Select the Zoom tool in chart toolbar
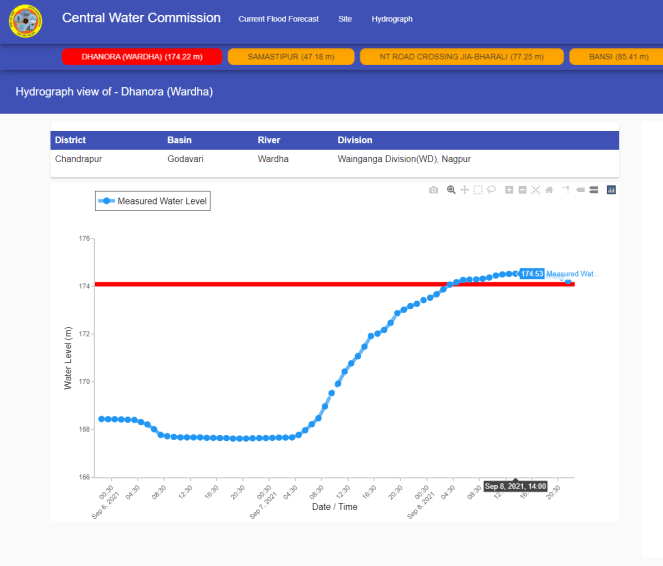 (x=451, y=190)
